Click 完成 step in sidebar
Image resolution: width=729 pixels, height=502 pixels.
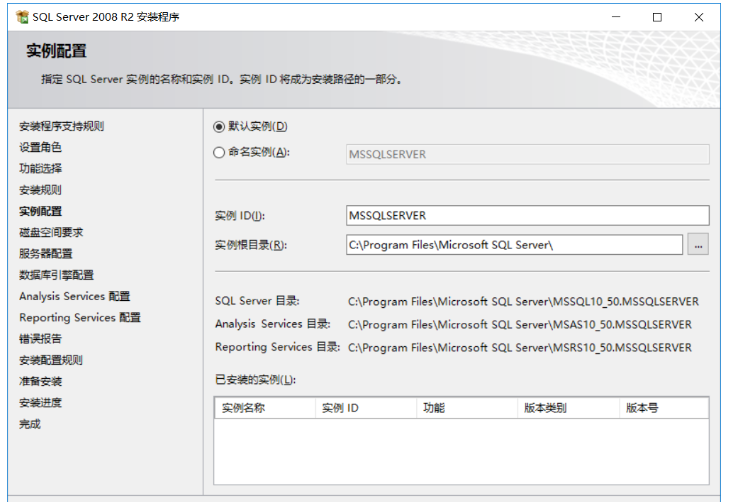[x=30, y=424]
